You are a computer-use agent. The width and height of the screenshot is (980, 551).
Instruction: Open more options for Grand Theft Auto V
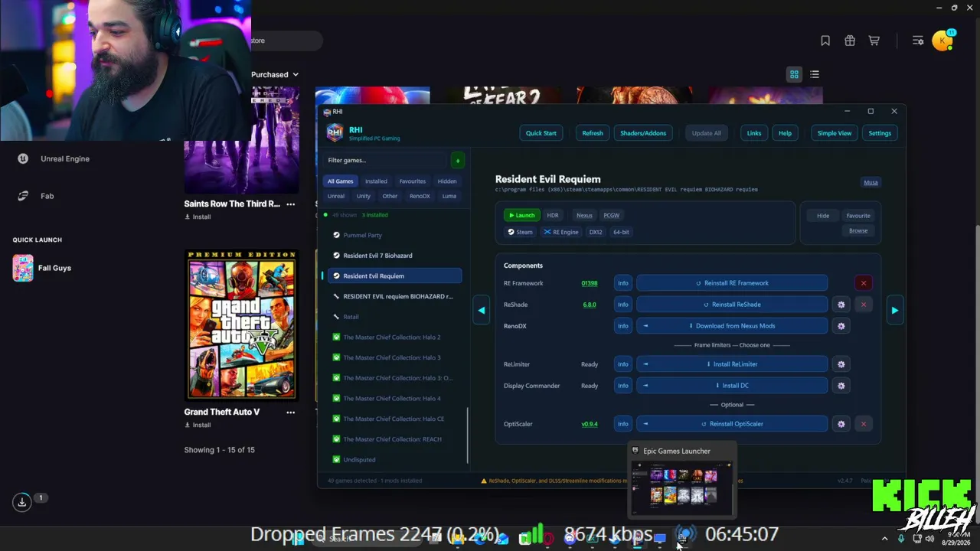click(290, 412)
